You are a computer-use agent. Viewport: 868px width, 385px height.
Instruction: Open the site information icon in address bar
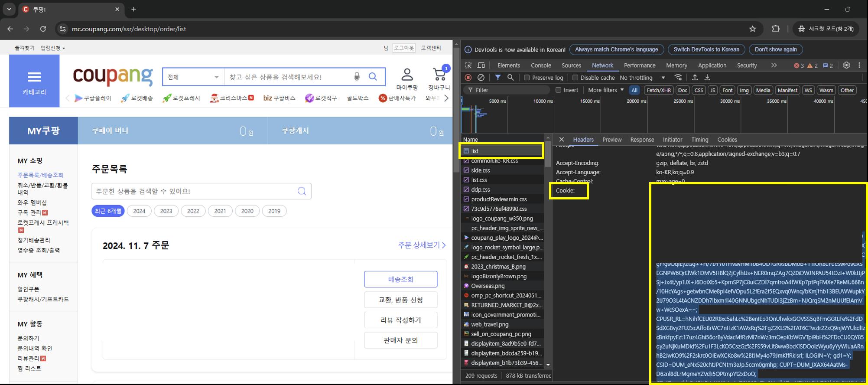[x=63, y=29]
